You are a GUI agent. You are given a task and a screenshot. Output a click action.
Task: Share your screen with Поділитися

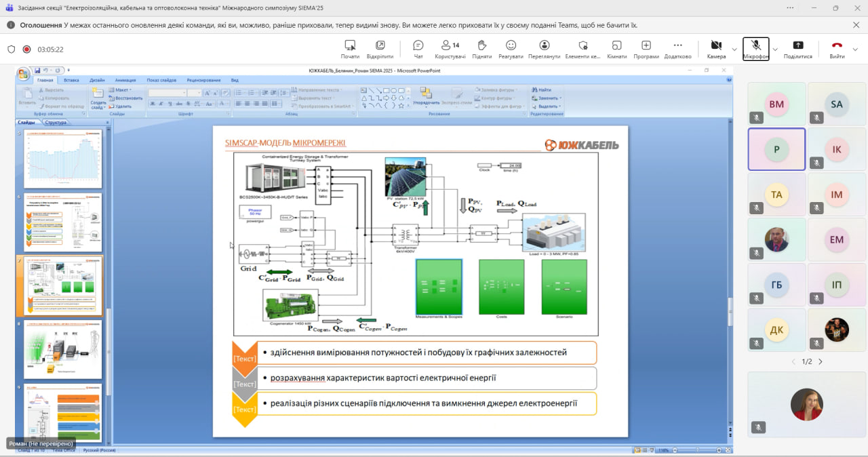[x=797, y=49]
